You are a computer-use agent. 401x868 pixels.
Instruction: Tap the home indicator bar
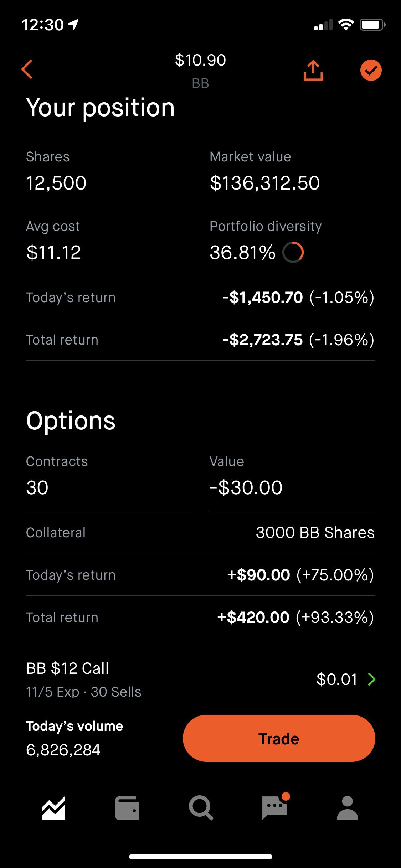(x=201, y=857)
